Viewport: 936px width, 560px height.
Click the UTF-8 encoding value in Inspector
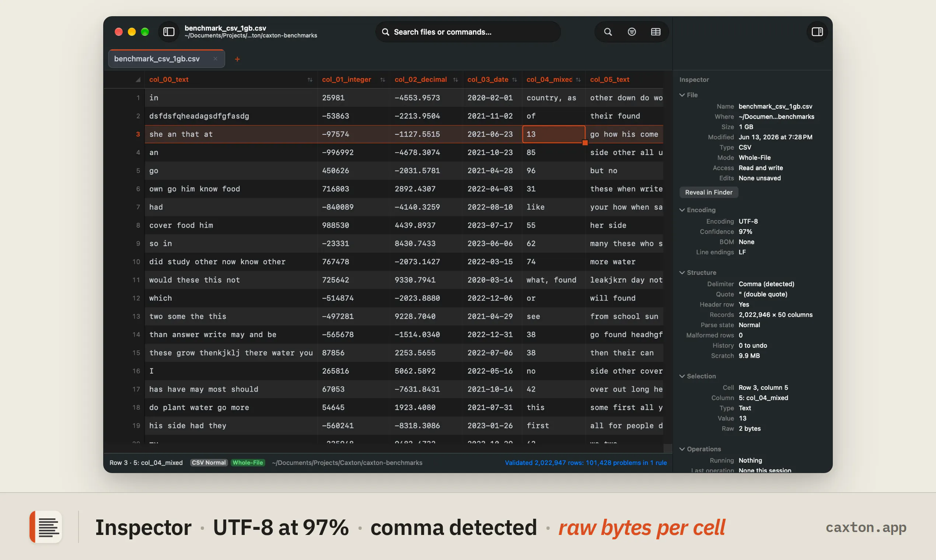pyautogui.click(x=748, y=221)
